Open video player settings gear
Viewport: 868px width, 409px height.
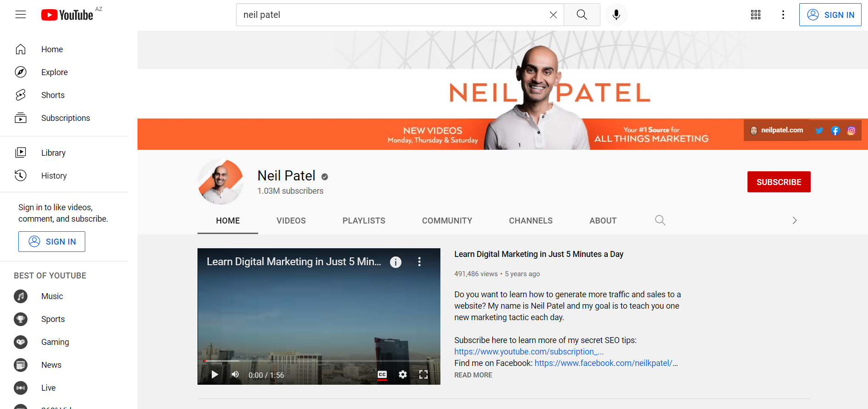coord(402,375)
